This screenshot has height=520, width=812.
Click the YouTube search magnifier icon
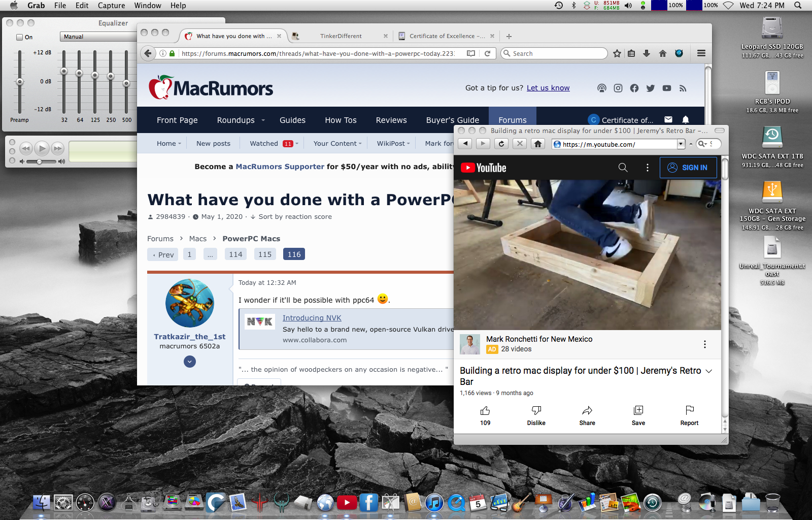coord(623,168)
